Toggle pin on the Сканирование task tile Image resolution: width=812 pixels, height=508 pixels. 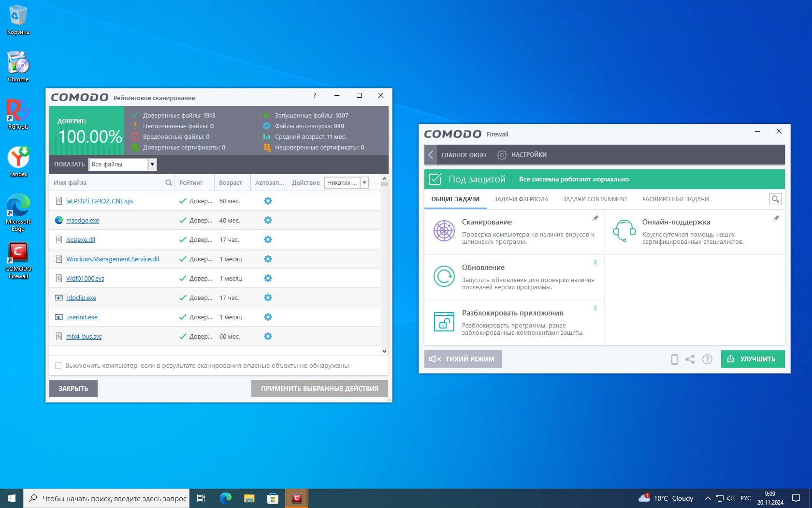(595, 219)
